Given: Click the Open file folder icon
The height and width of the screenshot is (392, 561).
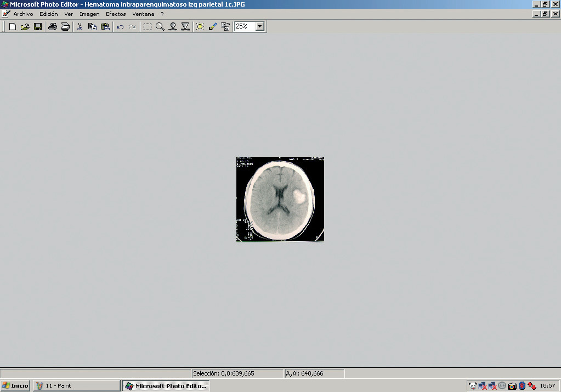Looking at the screenshot, I should (x=25, y=26).
